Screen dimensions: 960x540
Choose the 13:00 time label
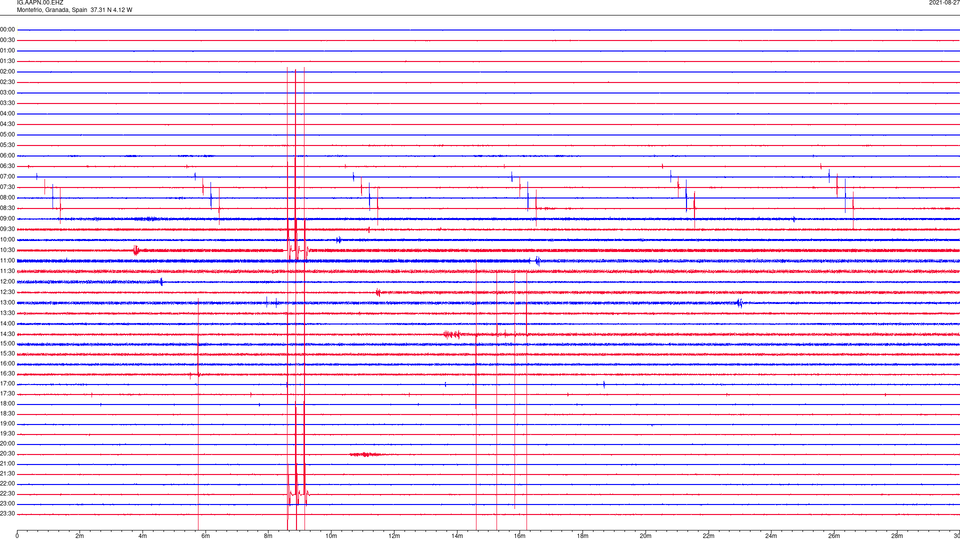[x=8, y=302]
